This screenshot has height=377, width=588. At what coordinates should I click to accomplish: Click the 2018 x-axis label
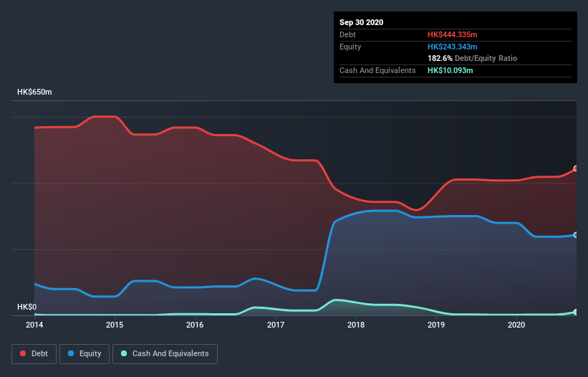[x=356, y=325]
